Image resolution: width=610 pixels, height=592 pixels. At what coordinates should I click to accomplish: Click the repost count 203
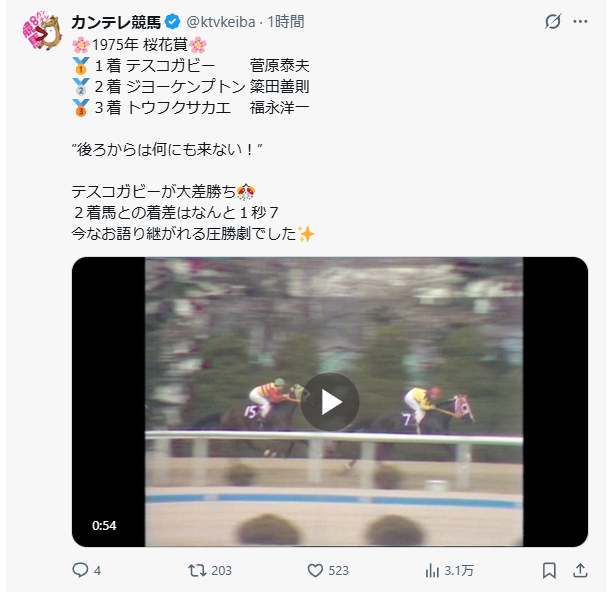(x=221, y=571)
